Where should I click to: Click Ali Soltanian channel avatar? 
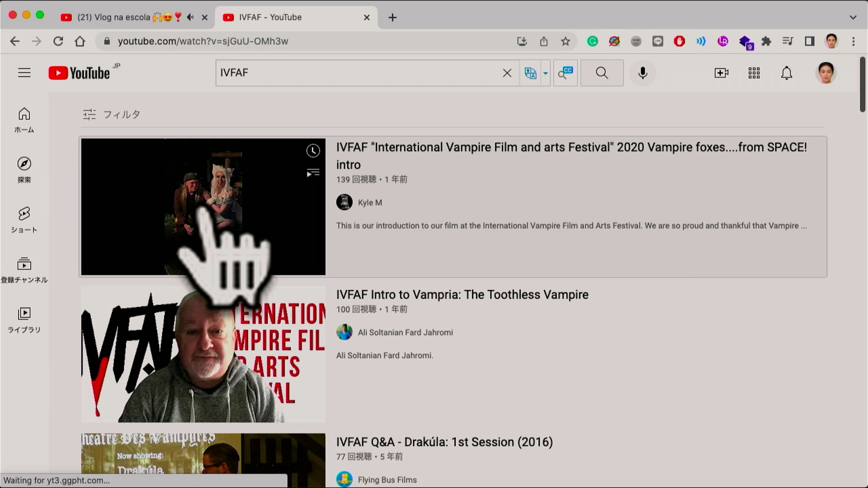point(344,332)
